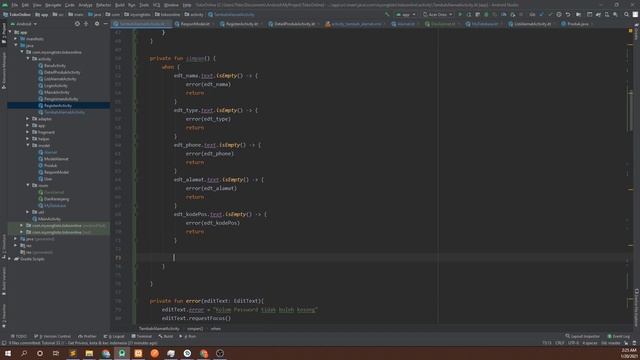The height and width of the screenshot is (360, 640).
Task: Click Select Opened File target icon
Action: coord(77,24)
